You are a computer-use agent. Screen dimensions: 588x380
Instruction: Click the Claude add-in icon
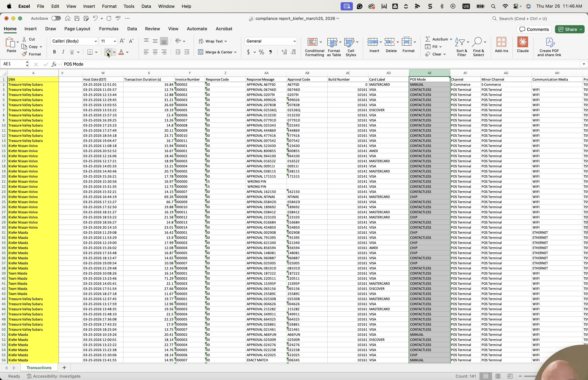point(522,42)
